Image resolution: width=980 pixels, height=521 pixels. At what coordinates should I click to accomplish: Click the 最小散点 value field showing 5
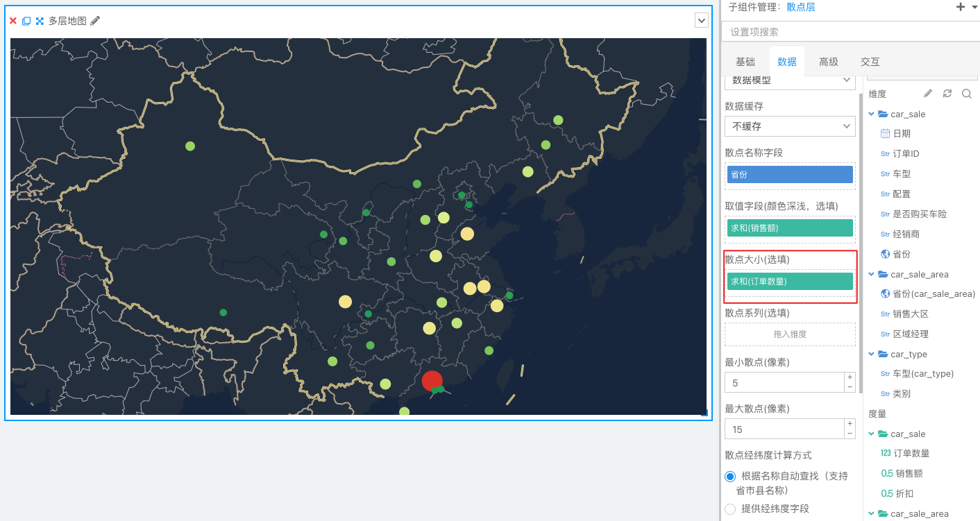tap(784, 382)
